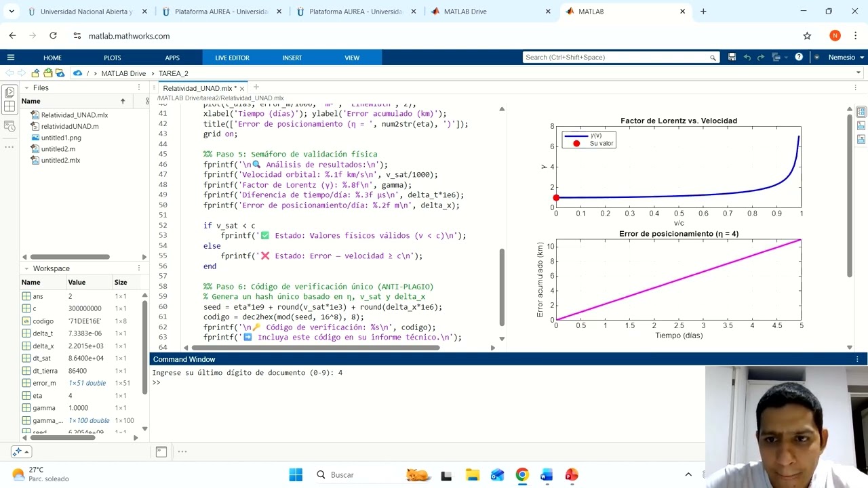Open Word from the Windows taskbar
868x488 pixels.
pos(547,475)
